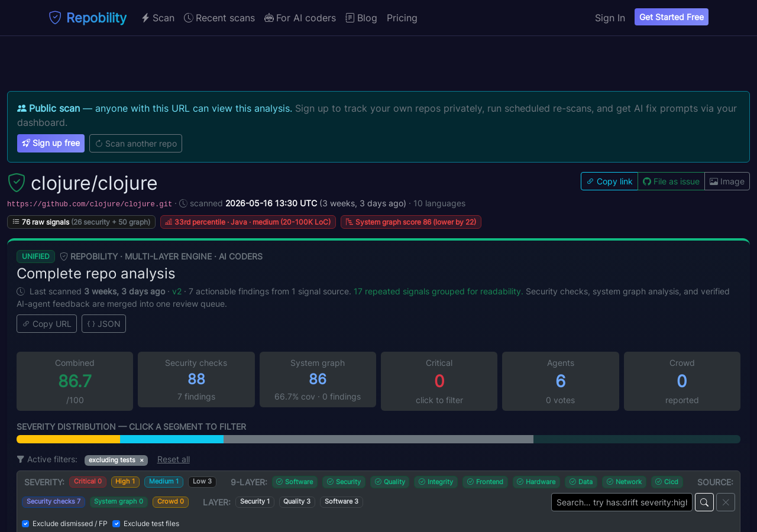757x532 pixels.
Task: Toggle the Data layer chip
Action: point(581,482)
